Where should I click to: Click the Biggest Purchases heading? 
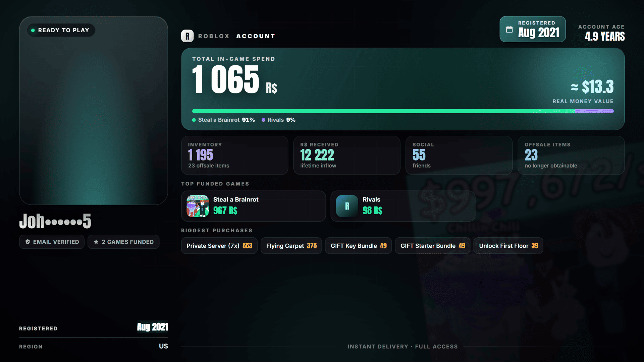click(217, 231)
